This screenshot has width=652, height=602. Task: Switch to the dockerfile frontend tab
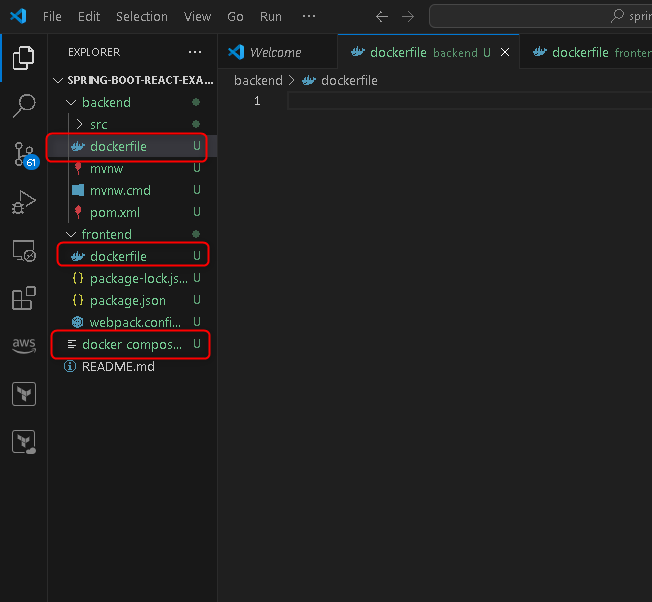(x=585, y=52)
